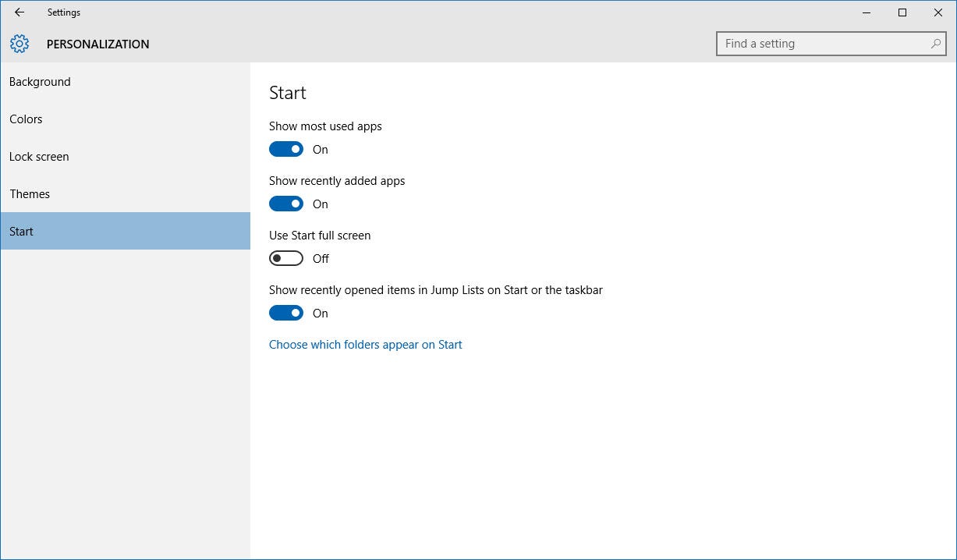
Task: Click the PERSONALIZATION title
Action: (97, 44)
